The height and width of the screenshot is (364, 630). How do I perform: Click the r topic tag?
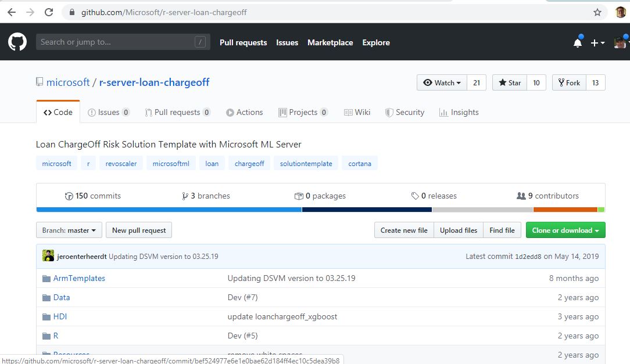(88, 163)
